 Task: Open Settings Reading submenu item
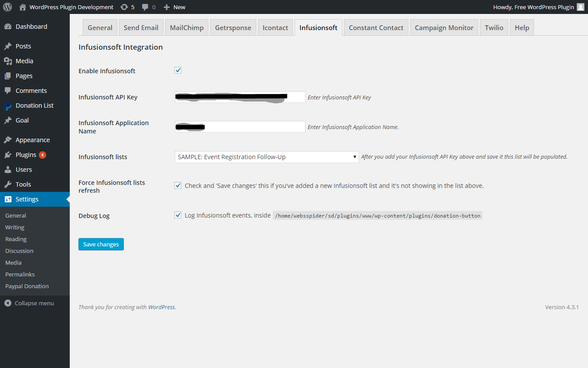pos(16,239)
